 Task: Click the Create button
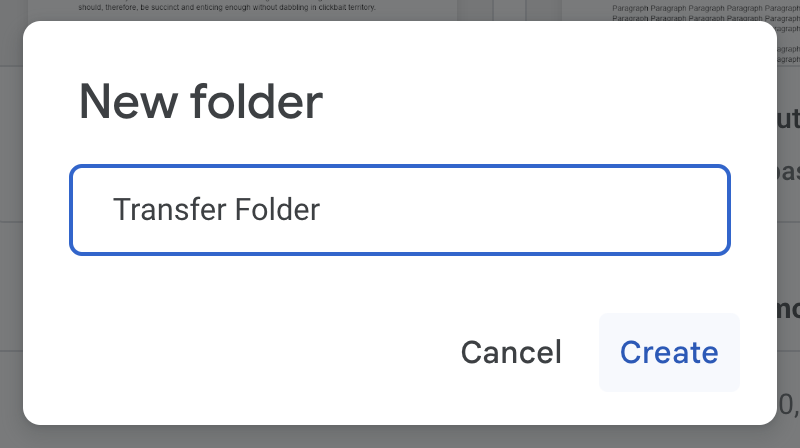point(669,352)
